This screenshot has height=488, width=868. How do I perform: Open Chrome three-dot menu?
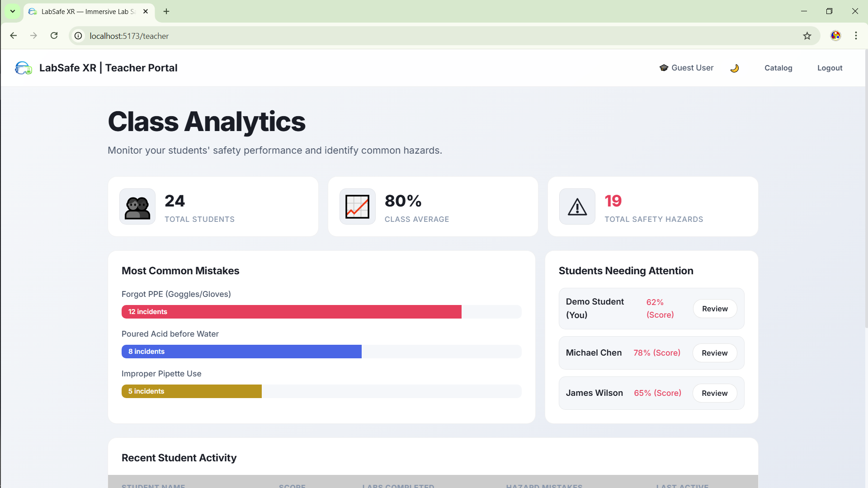(x=856, y=36)
